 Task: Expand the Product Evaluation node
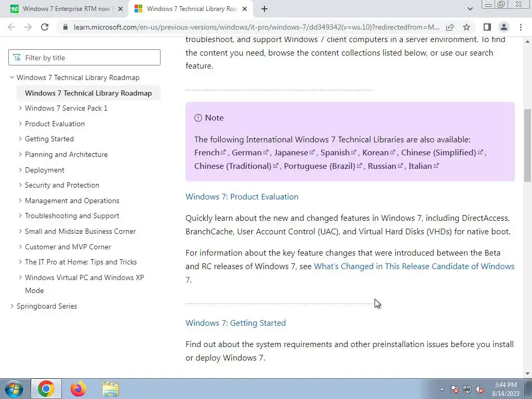coord(20,124)
